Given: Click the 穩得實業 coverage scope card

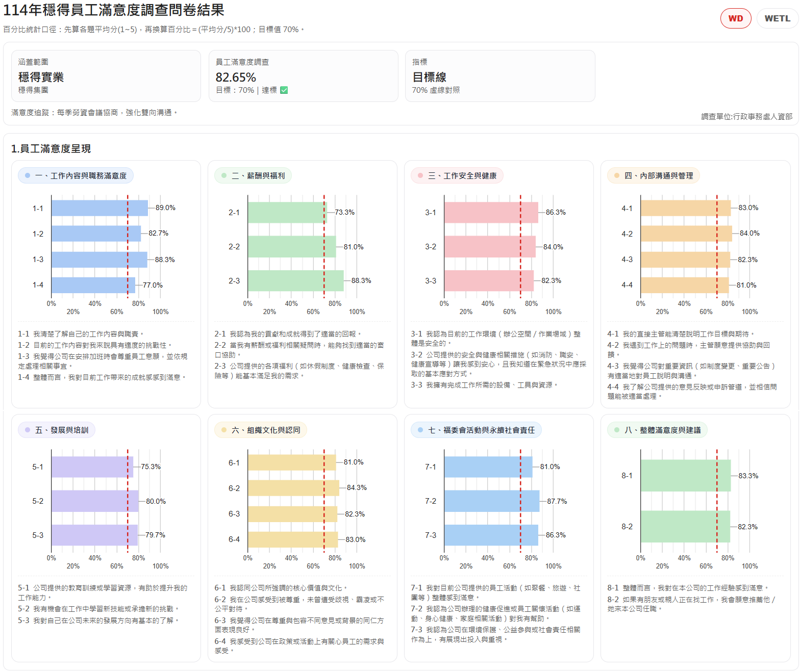Looking at the screenshot, I should click(x=106, y=76).
